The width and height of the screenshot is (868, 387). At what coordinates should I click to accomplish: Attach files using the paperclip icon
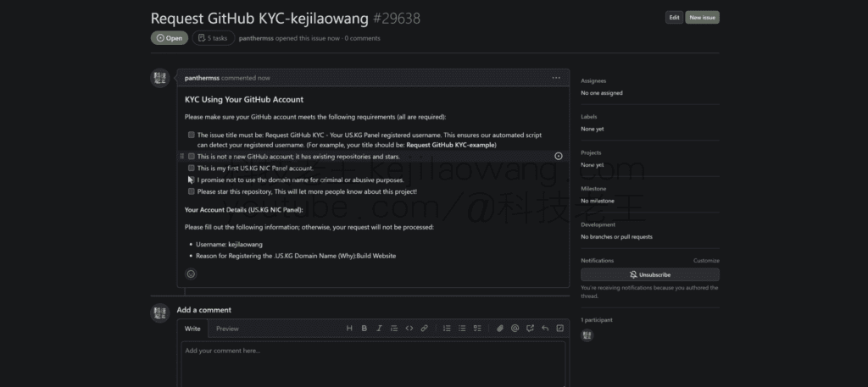(x=500, y=329)
